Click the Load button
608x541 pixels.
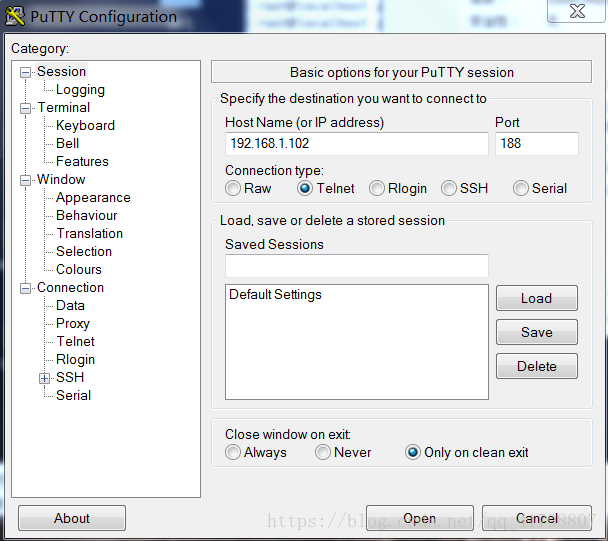[537, 298]
